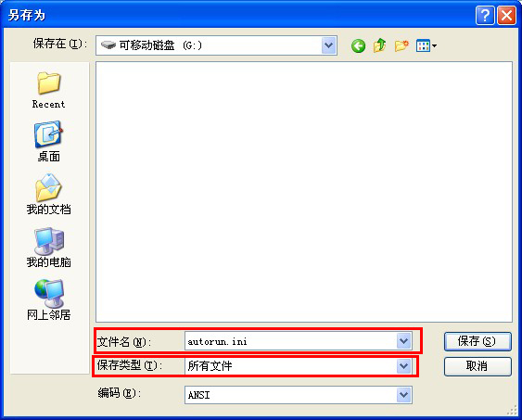Open the Recent places folder

[48, 90]
